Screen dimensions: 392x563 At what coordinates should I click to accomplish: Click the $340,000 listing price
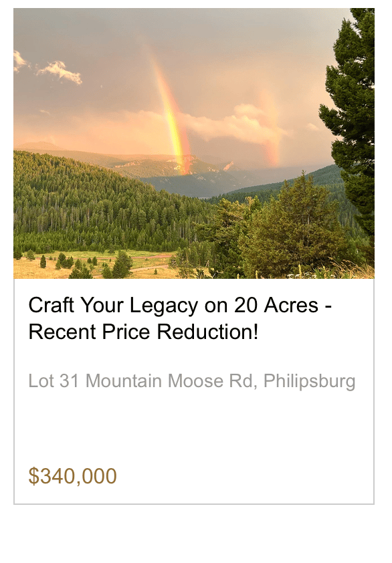tap(72, 476)
